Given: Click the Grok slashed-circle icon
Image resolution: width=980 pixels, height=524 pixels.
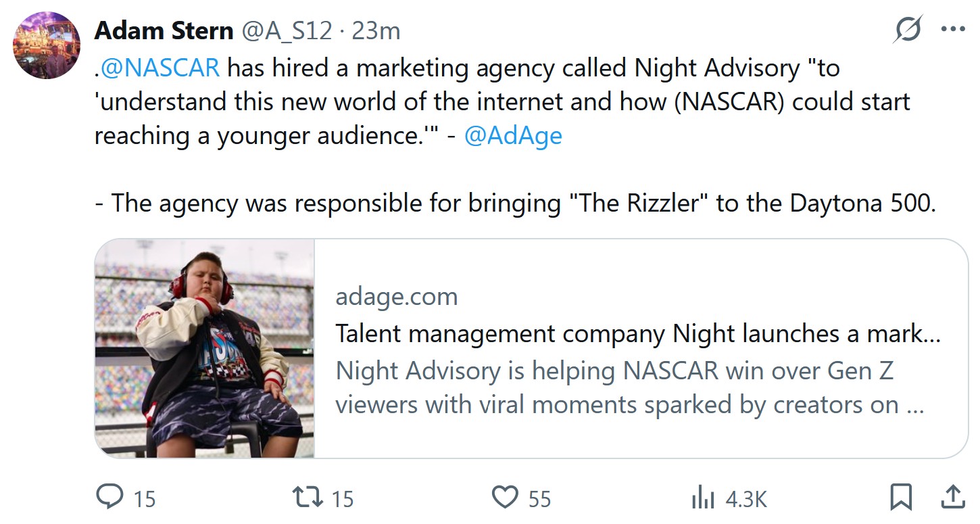Looking at the screenshot, I should click(x=907, y=30).
